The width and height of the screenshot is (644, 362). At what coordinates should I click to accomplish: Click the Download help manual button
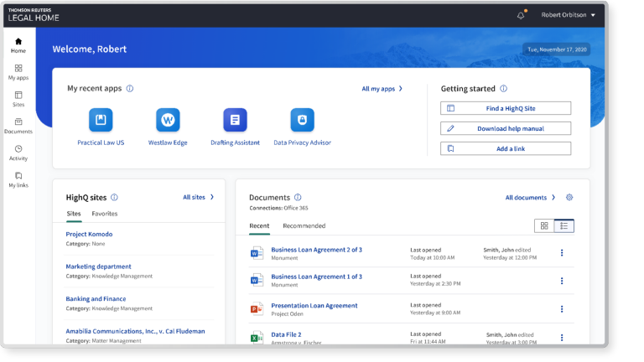click(506, 128)
